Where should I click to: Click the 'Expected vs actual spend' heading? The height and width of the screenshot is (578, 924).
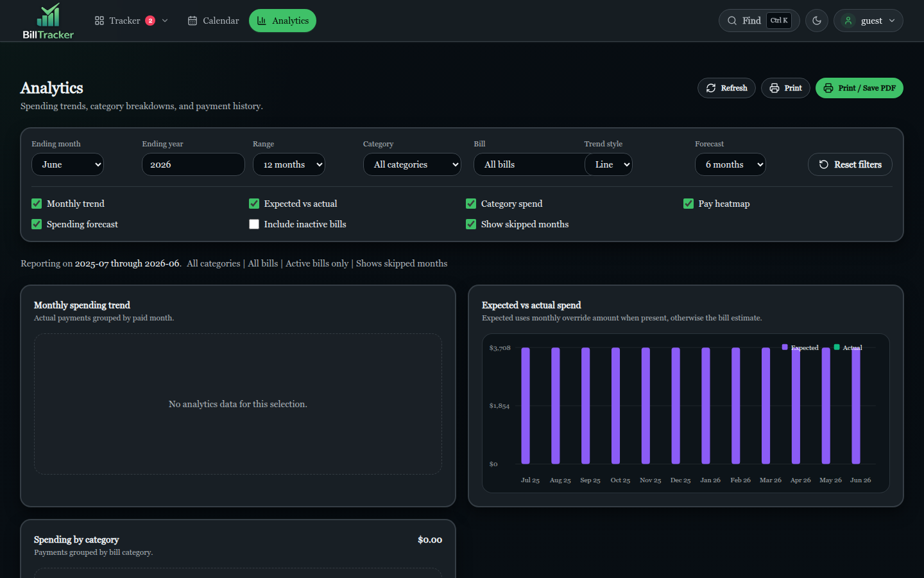point(531,305)
